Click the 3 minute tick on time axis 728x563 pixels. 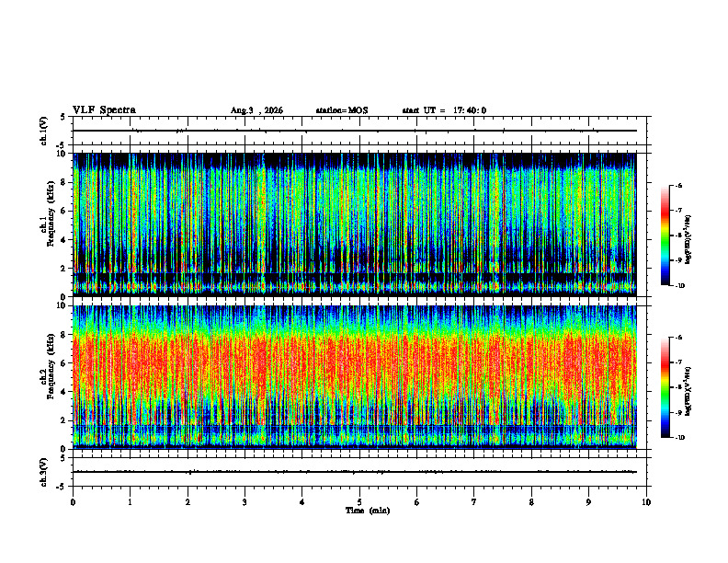[x=245, y=502]
